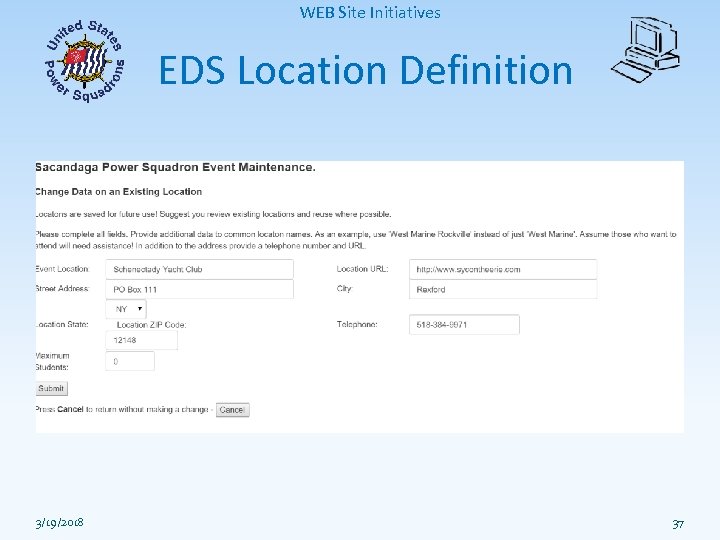
Task: Click the Location State label
Action: click(62, 324)
